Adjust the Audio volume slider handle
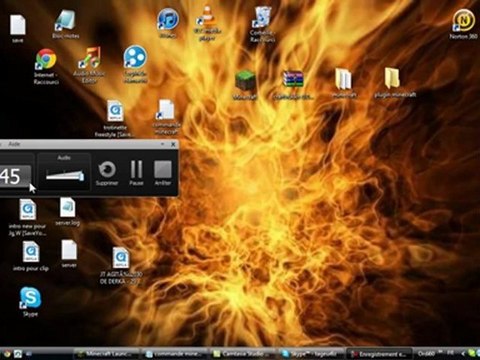Viewport: 480px width, 360px height. pos(81,175)
